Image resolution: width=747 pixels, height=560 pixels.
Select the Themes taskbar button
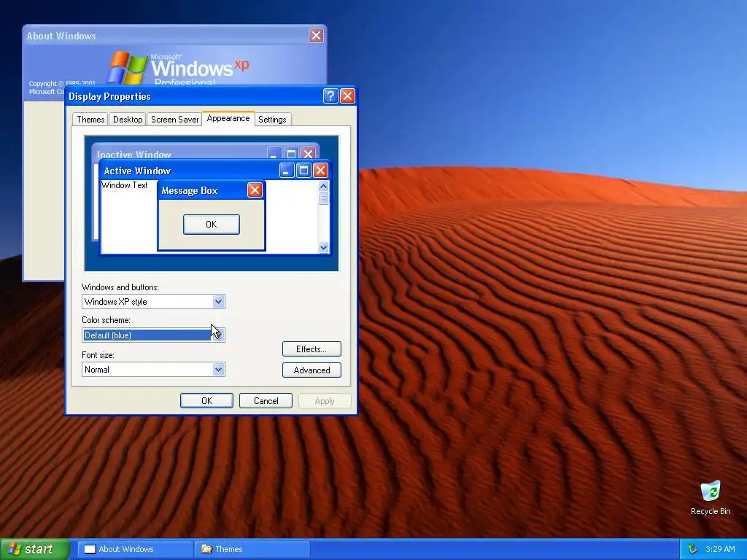pos(252,549)
